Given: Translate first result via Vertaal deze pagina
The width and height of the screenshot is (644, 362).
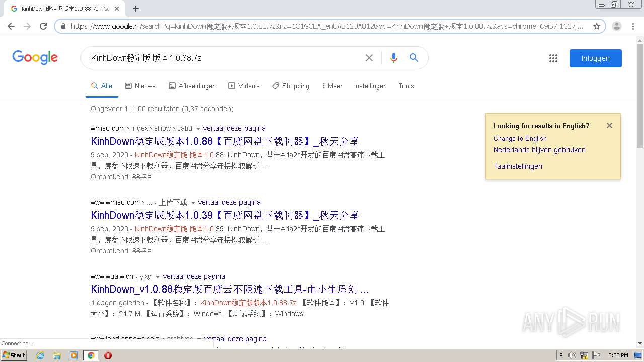Looking at the screenshot, I should click(234, 128).
